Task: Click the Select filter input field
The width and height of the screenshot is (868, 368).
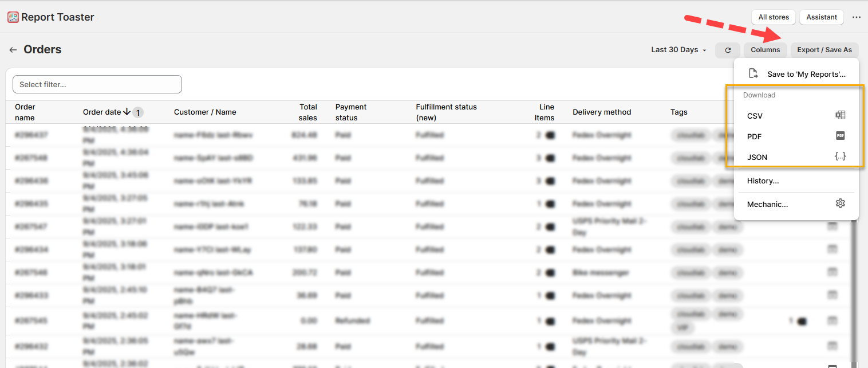Action: click(x=97, y=84)
